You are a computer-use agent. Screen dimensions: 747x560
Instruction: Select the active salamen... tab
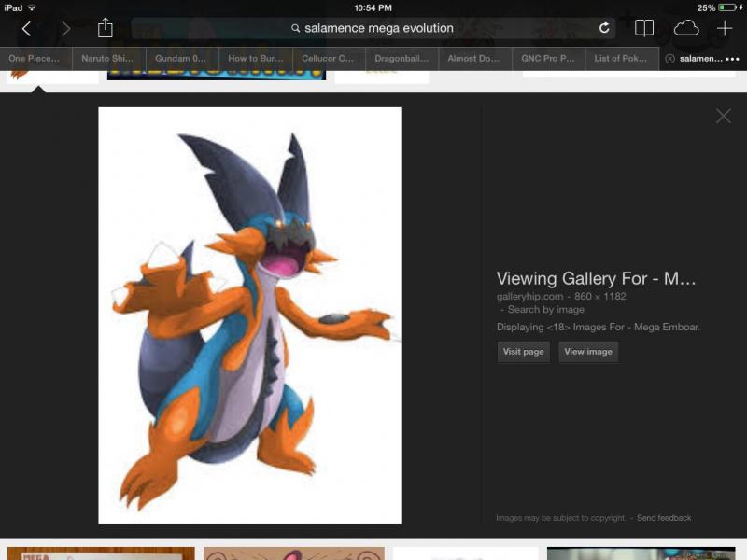click(x=703, y=59)
